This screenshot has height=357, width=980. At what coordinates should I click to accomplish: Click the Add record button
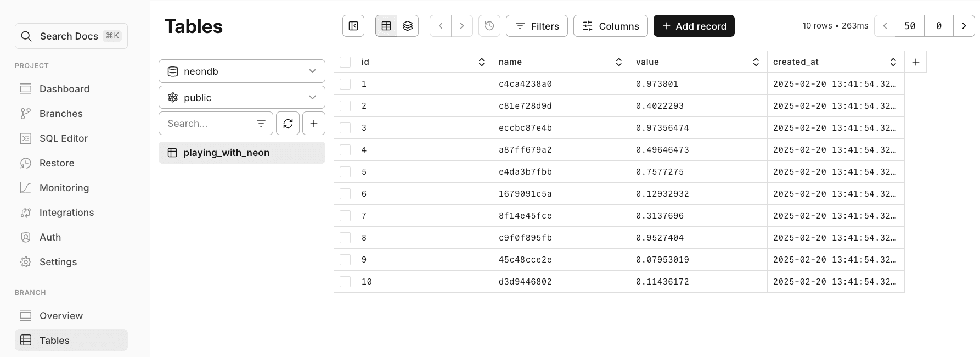(x=694, y=26)
